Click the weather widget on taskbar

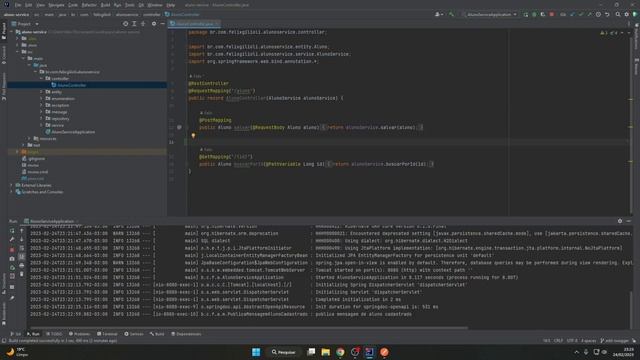pyautogui.click(x=16, y=352)
